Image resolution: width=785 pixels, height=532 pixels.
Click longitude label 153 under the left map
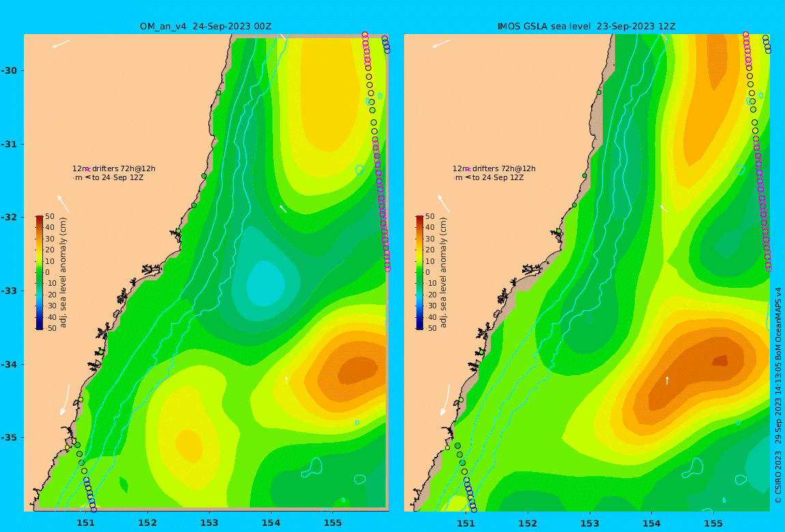[210, 523]
